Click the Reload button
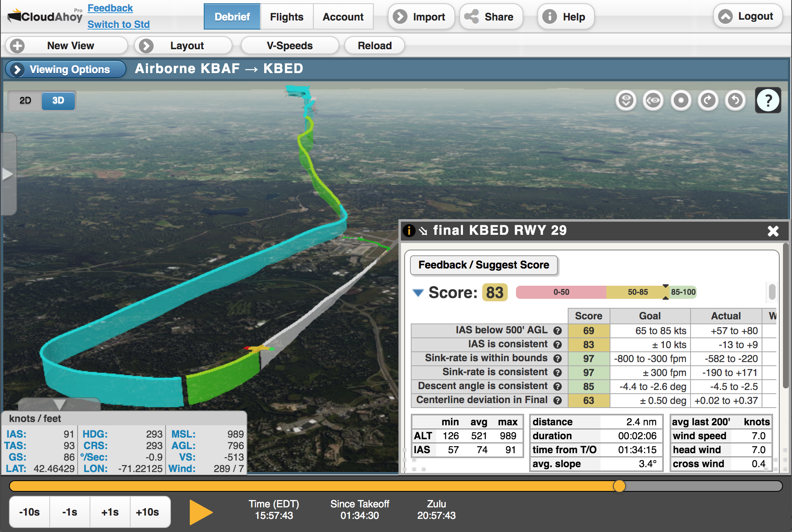 (x=375, y=46)
